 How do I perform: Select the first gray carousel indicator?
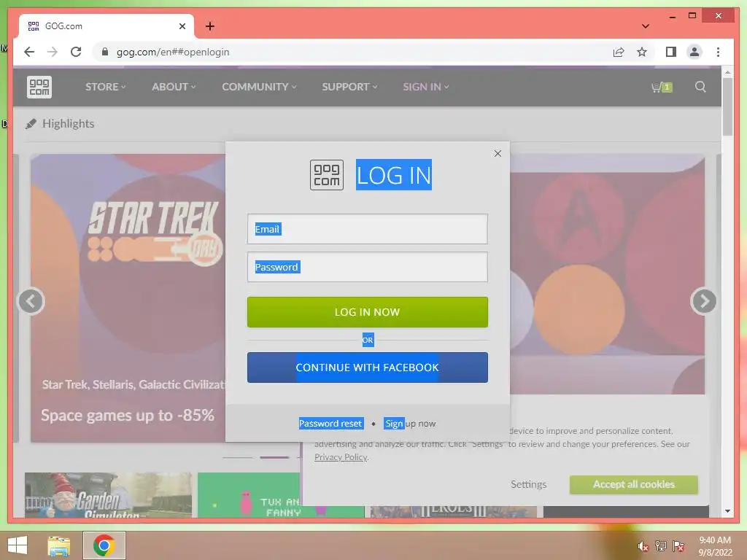(237, 458)
